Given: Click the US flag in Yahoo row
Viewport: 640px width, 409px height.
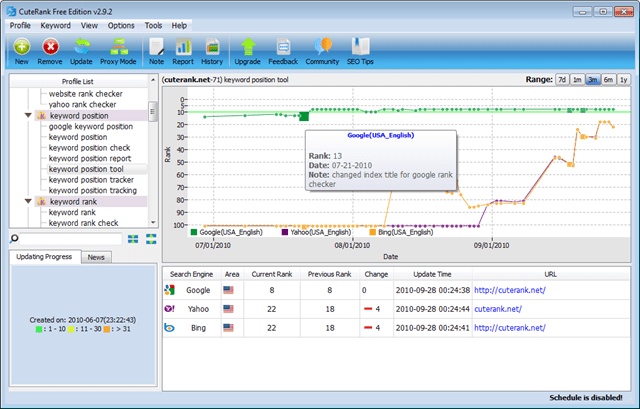Looking at the screenshot, I should [x=229, y=309].
